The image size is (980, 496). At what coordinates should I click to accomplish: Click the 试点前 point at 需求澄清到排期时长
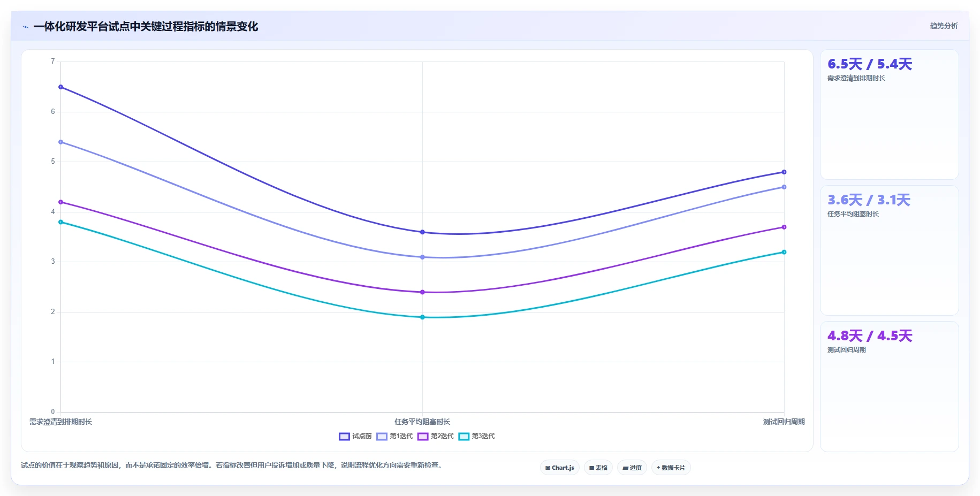coord(61,87)
